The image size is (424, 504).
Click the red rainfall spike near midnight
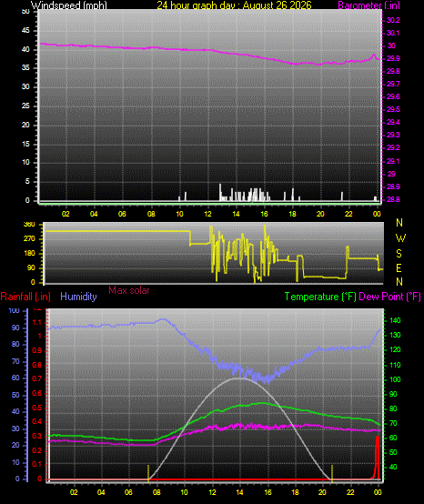click(377, 457)
